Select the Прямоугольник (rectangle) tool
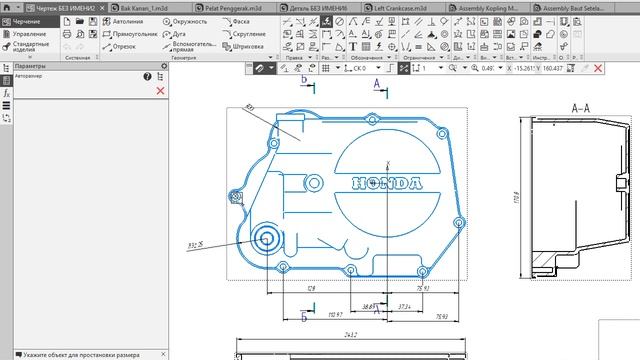The height and width of the screenshot is (360, 640). coord(130,34)
